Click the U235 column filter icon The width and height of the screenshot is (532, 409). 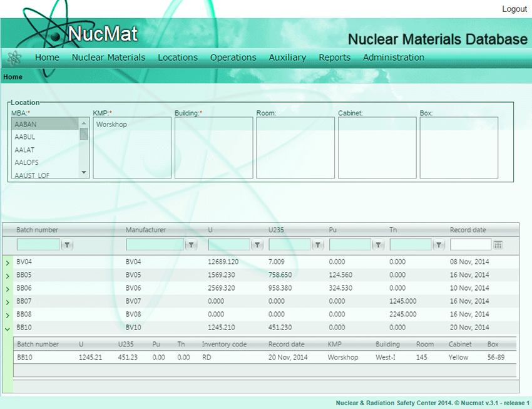click(x=318, y=245)
